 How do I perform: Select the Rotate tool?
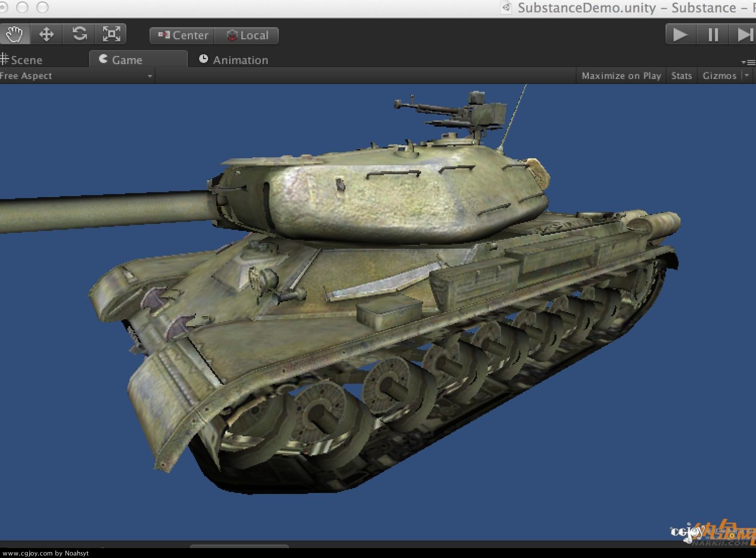tap(79, 34)
